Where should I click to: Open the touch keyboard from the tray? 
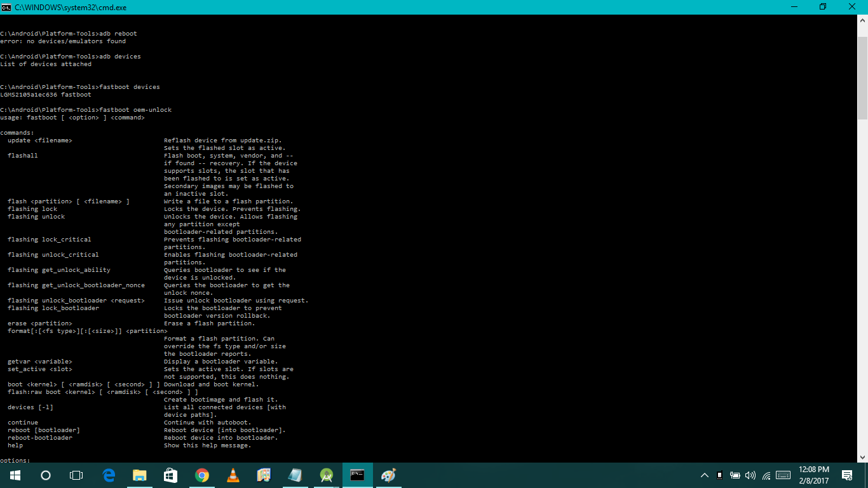click(x=783, y=475)
